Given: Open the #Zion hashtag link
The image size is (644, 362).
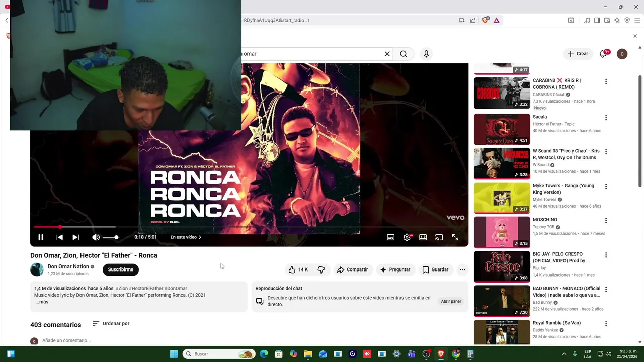Looking at the screenshot, I should tap(121, 289).
